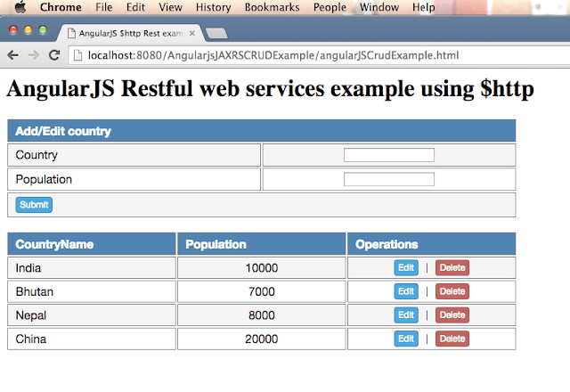Close the AngularJS $http browser tab
The width and height of the screenshot is (570, 392).
(x=192, y=34)
